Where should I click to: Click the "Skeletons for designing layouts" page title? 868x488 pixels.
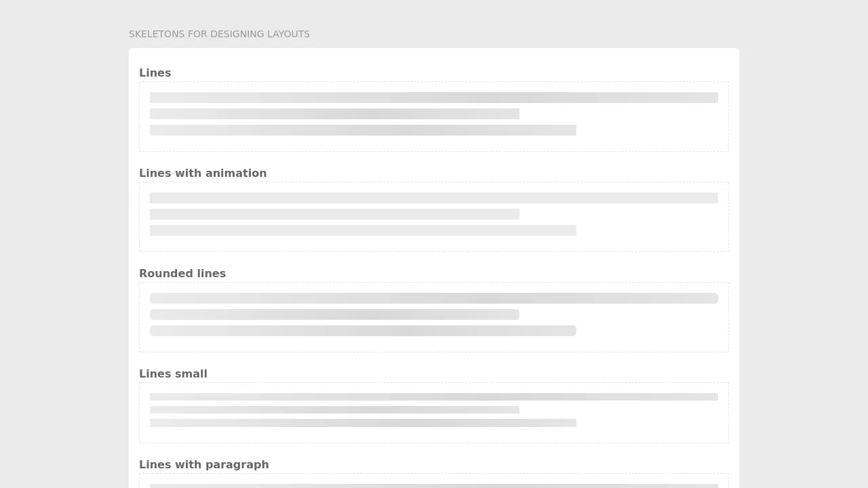click(x=219, y=34)
